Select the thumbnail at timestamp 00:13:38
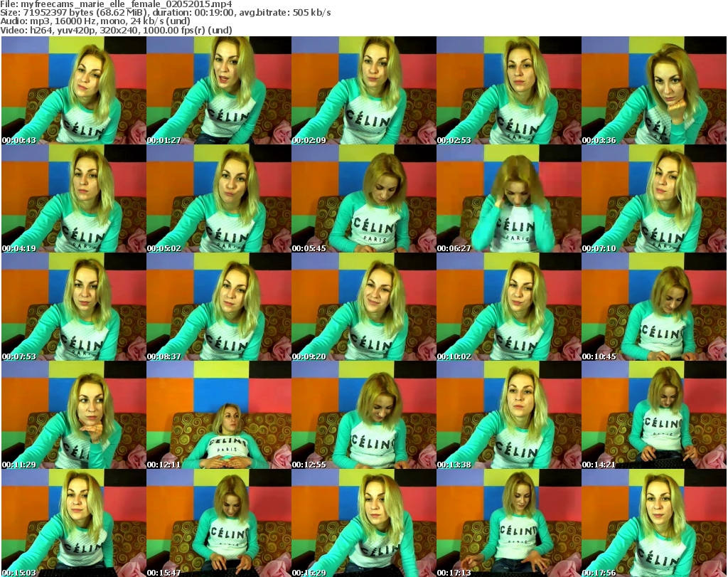This screenshot has height=577, width=728. (x=509, y=415)
